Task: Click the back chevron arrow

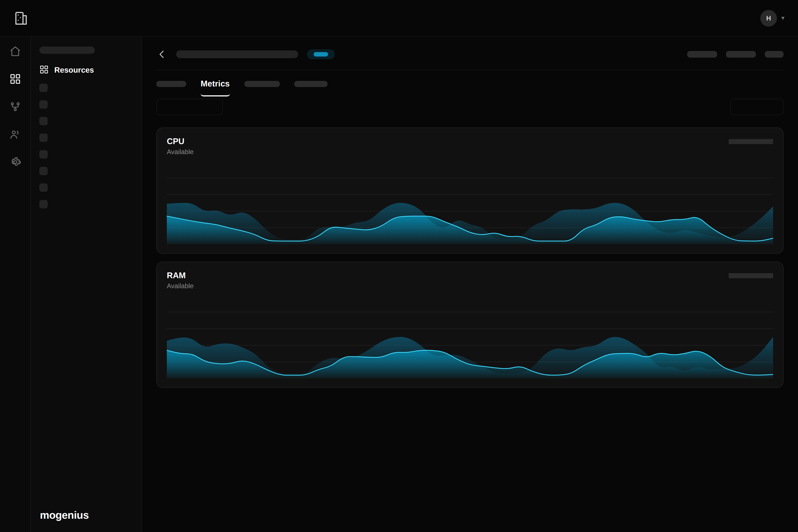Action: pyautogui.click(x=162, y=54)
